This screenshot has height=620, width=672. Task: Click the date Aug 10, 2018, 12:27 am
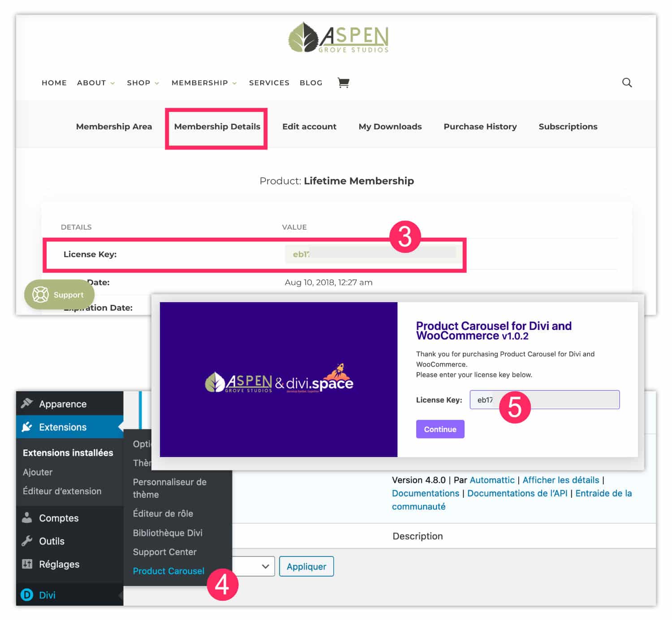(x=328, y=282)
